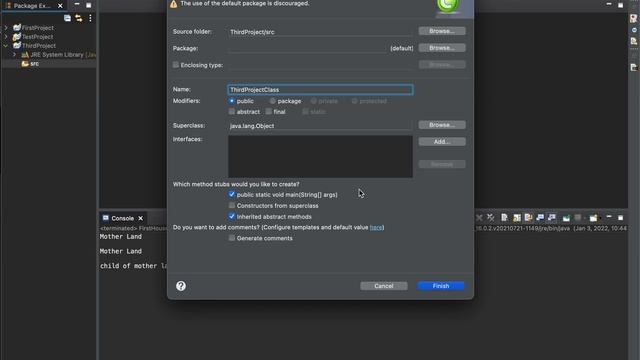Viewport: 640px width, 360px height.
Task: Check Constructors from superclass option
Action: pyautogui.click(x=232, y=205)
